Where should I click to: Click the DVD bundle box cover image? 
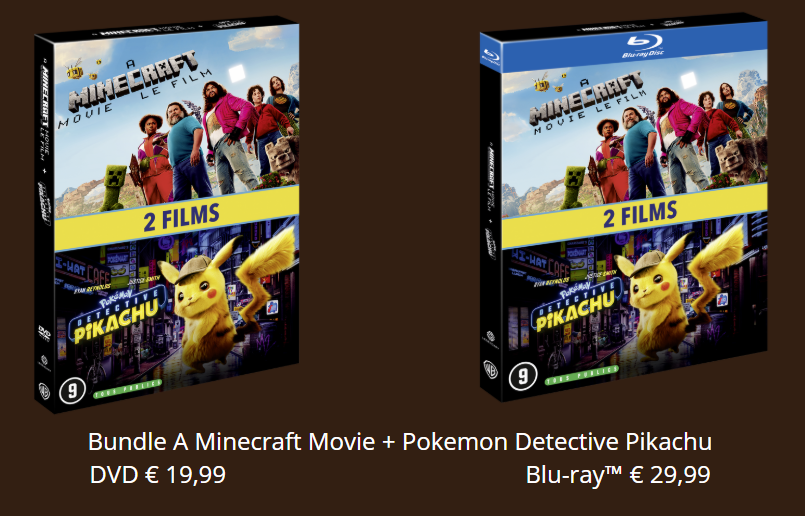point(167,215)
